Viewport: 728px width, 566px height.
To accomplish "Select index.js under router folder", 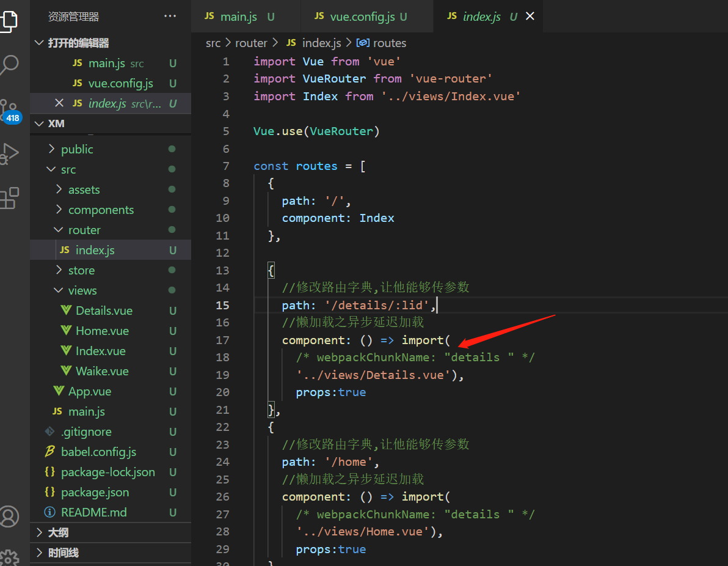I will coord(110,250).
